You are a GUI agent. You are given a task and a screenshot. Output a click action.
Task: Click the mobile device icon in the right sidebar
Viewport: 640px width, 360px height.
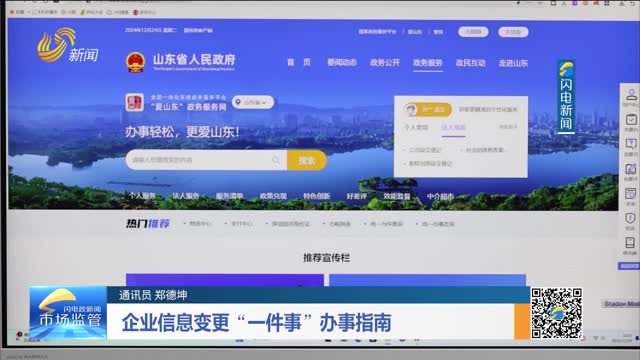click(630, 243)
